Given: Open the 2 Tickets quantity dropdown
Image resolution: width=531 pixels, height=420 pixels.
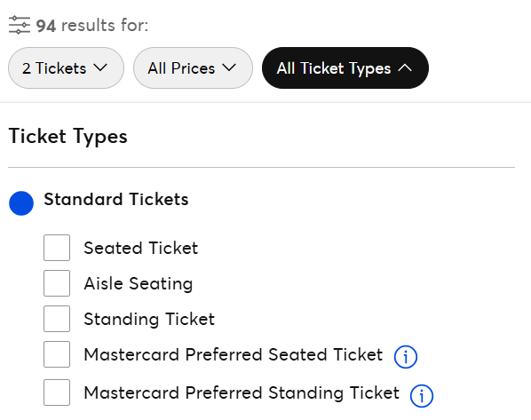Looking at the screenshot, I should coord(66,68).
